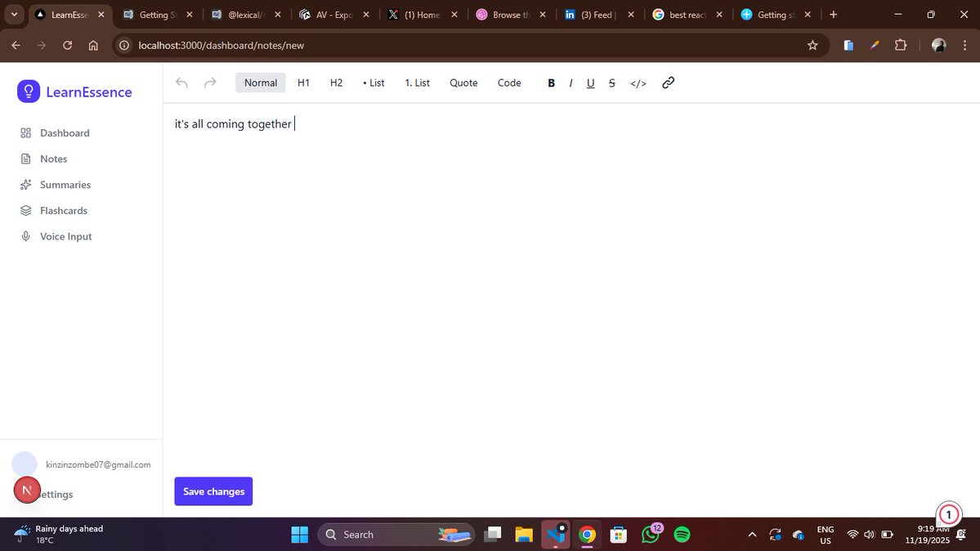The width and height of the screenshot is (980, 551).
Task: Insert a link in the editor
Action: 668,83
